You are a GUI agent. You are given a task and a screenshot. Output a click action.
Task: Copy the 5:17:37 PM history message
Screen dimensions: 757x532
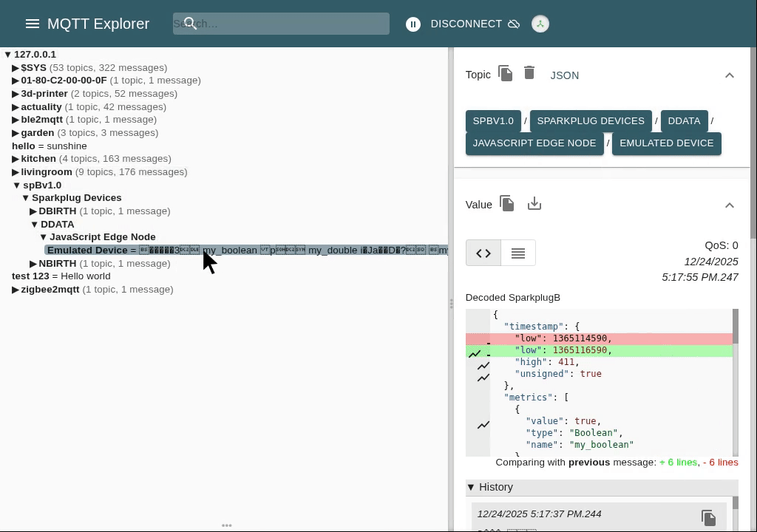tap(708, 517)
